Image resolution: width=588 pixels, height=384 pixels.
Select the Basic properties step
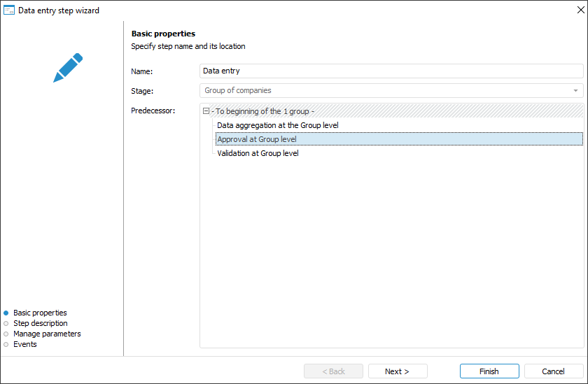click(x=40, y=313)
